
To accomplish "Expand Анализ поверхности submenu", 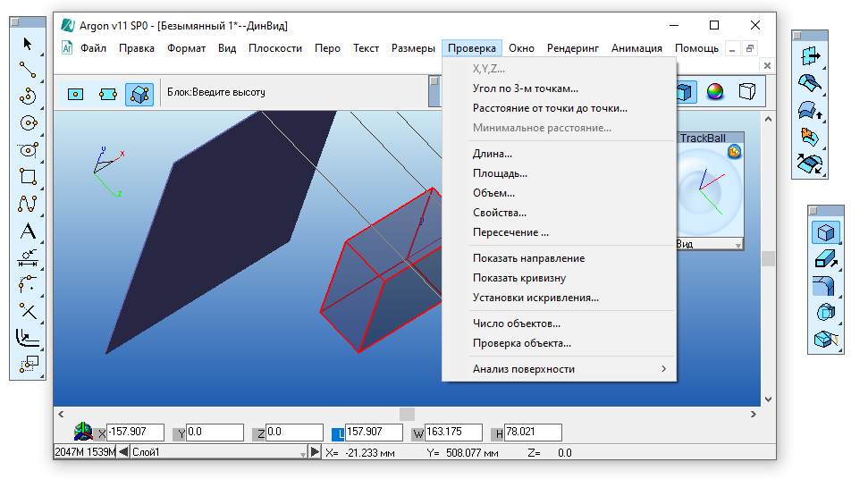I will 559,369.
